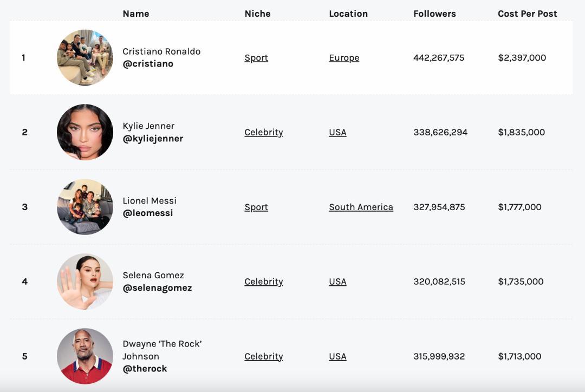Select Selena Gomez's profile thumbnail
This screenshot has height=392, width=585.
point(85,282)
